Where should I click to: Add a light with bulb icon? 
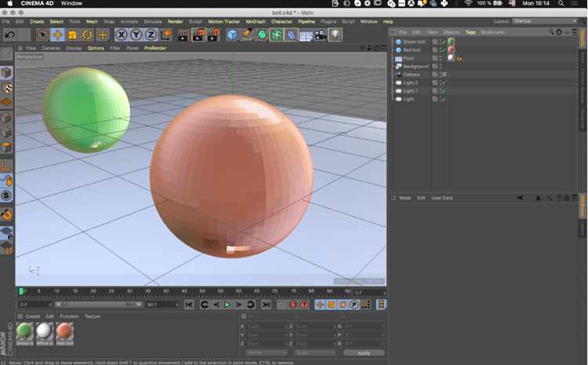336,35
